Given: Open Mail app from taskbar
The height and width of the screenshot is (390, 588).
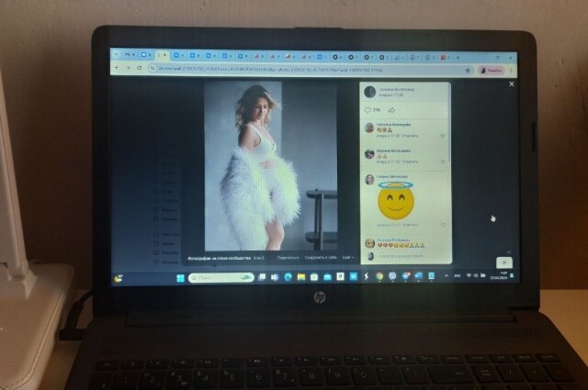Looking at the screenshot, I should (x=327, y=276).
